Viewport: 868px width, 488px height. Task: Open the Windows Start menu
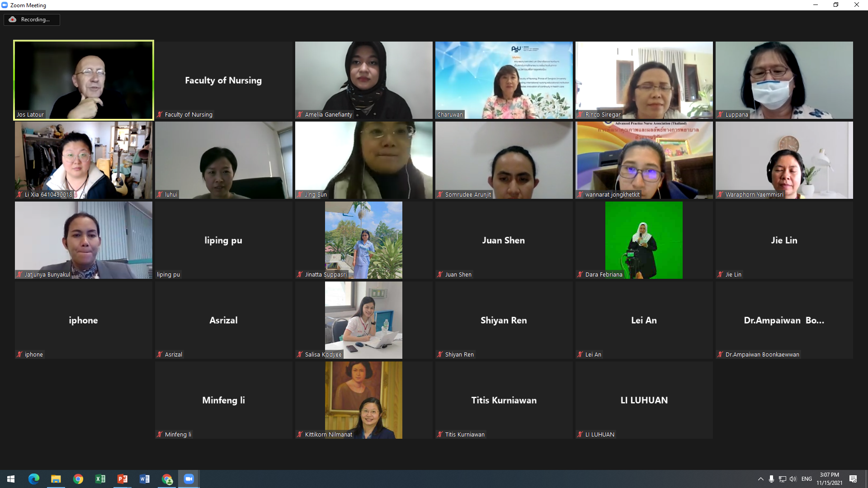click(x=11, y=479)
